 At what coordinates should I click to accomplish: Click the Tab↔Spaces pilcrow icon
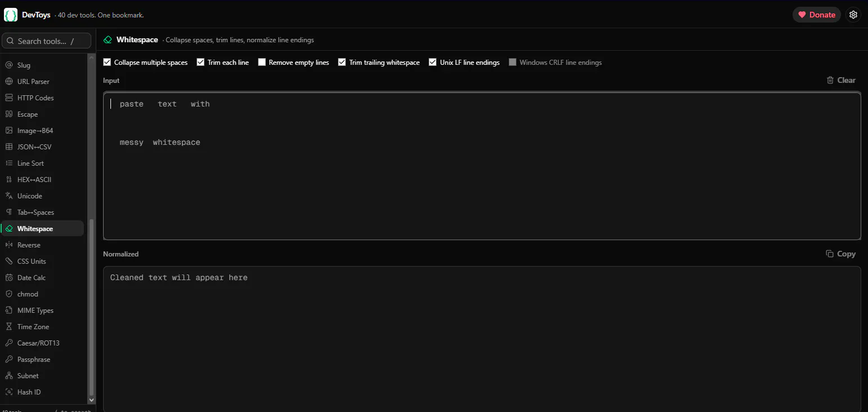point(8,212)
